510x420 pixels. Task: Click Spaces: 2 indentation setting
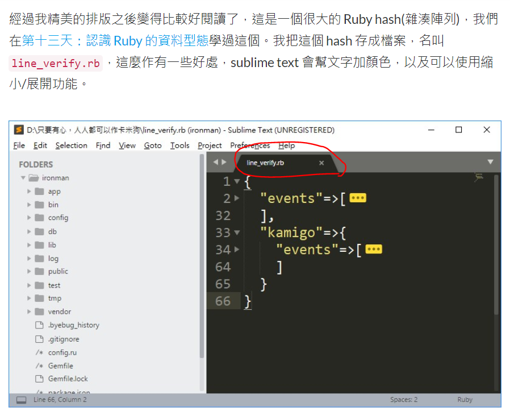[x=404, y=400]
